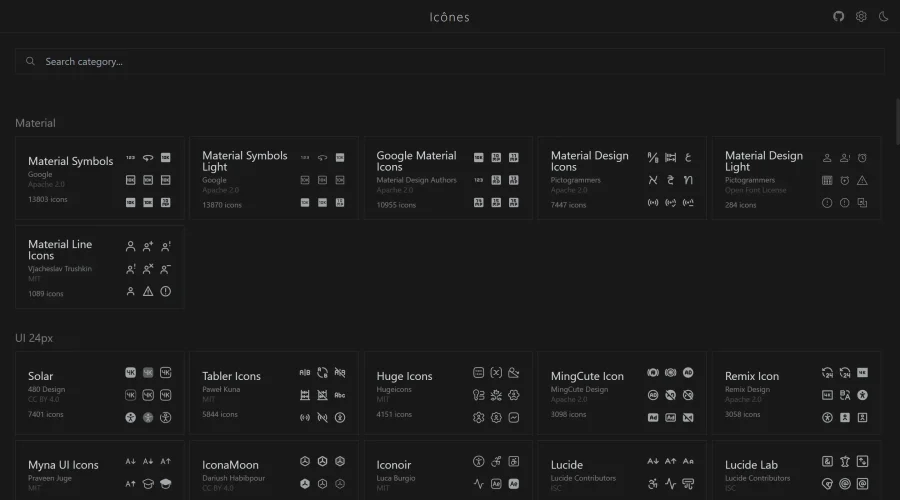Click the search magnifier icon

click(30, 61)
